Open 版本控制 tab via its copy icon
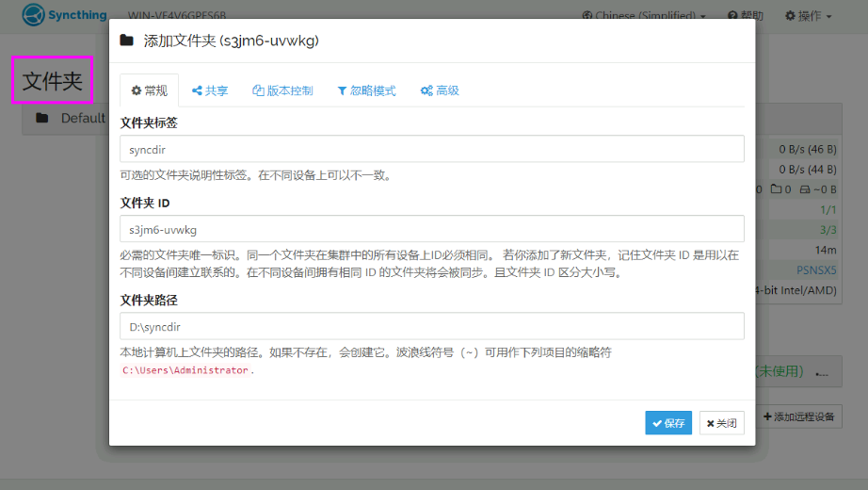Image resolution: width=868 pixels, height=490 pixels. tap(259, 91)
